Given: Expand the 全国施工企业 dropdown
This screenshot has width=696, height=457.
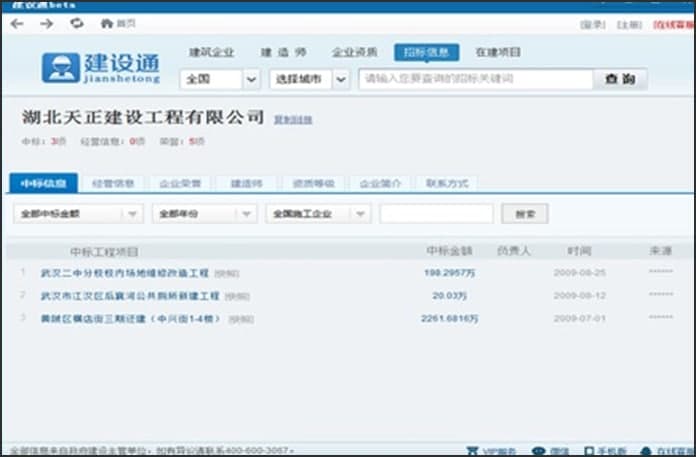Looking at the screenshot, I should (318, 214).
